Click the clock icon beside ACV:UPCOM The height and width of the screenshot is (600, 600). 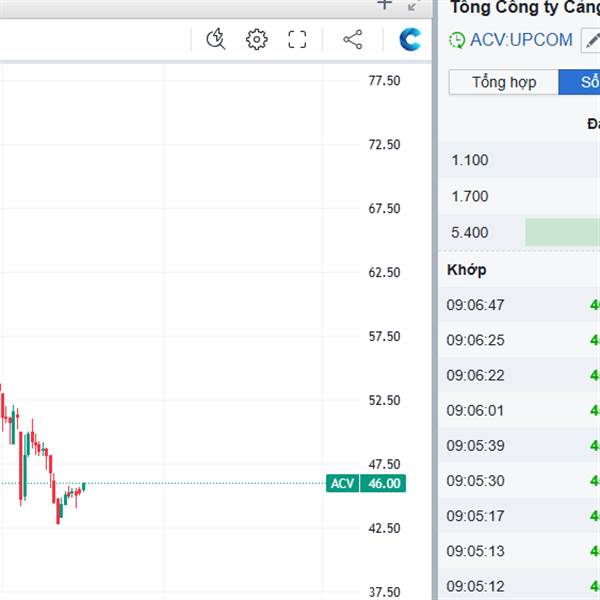pyautogui.click(x=457, y=40)
